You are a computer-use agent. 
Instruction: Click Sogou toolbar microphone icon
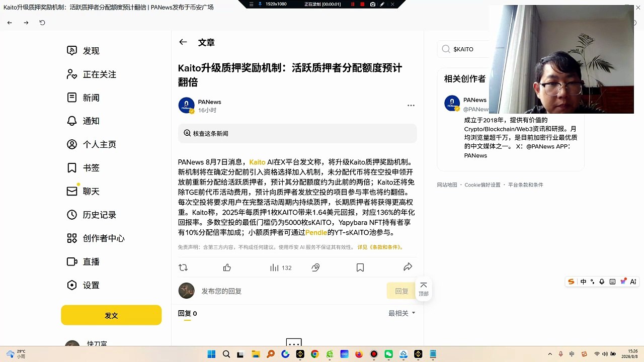602,282
